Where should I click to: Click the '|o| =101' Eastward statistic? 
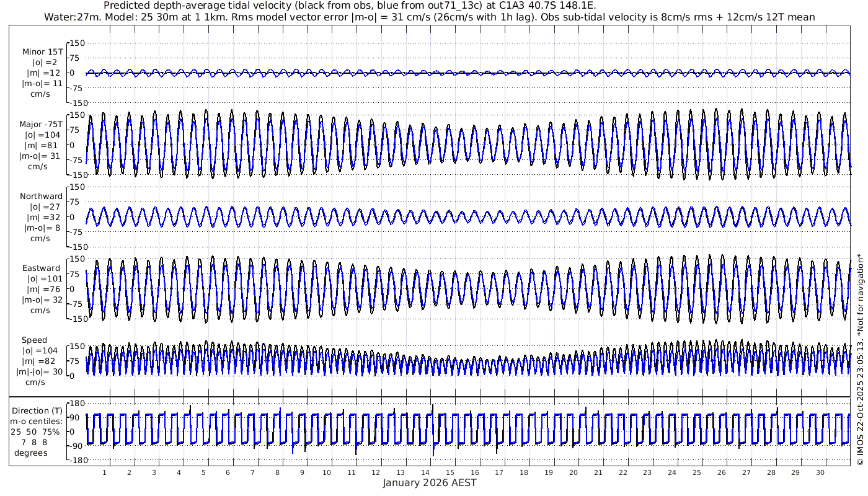coord(42,279)
